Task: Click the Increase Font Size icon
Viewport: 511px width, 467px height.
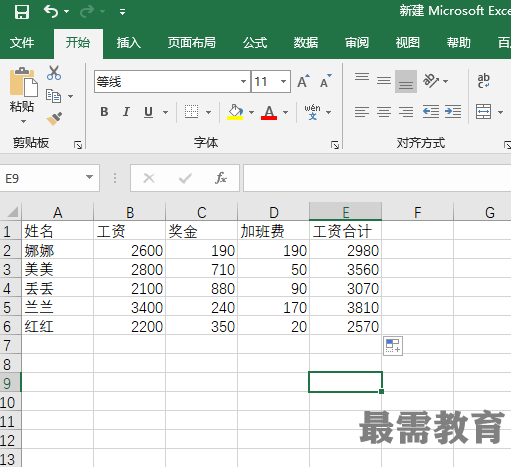Action: [x=304, y=81]
